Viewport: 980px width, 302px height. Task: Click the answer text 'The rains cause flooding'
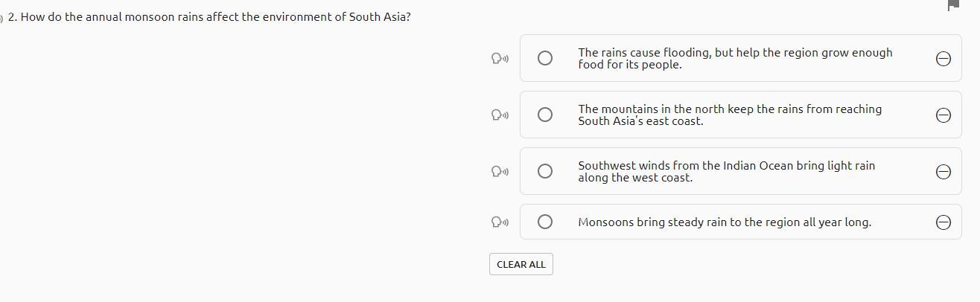pyautogui.click(x=734, y=58)
